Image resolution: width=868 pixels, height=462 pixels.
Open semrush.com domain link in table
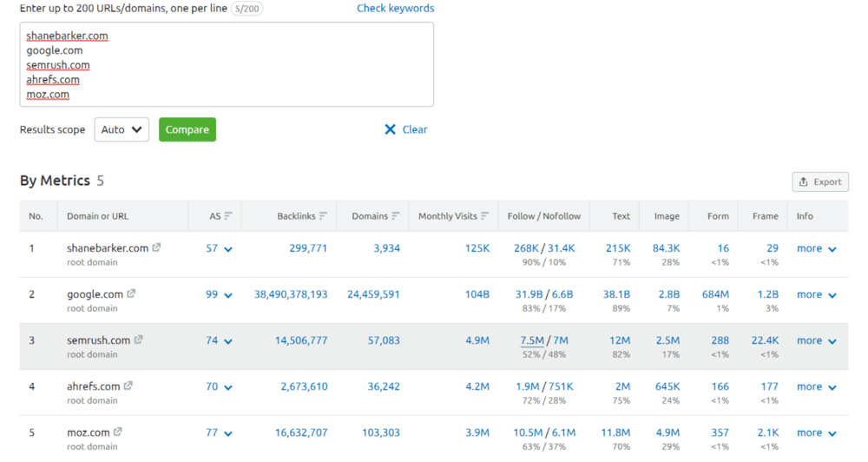[x=99, y=340]
